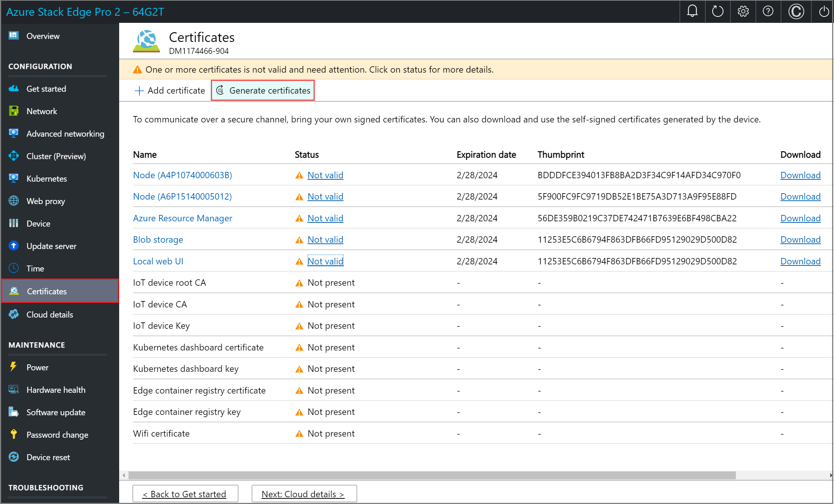This screenshot has height=504, width=834.
Task: Click Add certificate button
Action: 169,91
